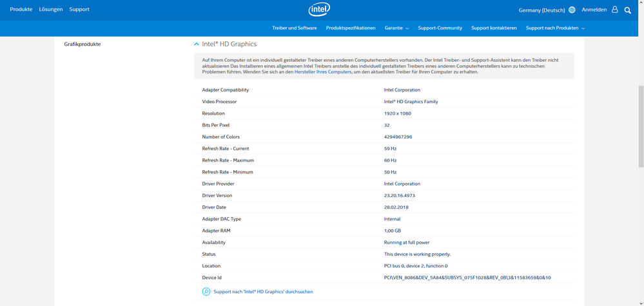The image size is (644, 306).
Task: Click the Intel logo in header
Action: click(x=319, y=10)
